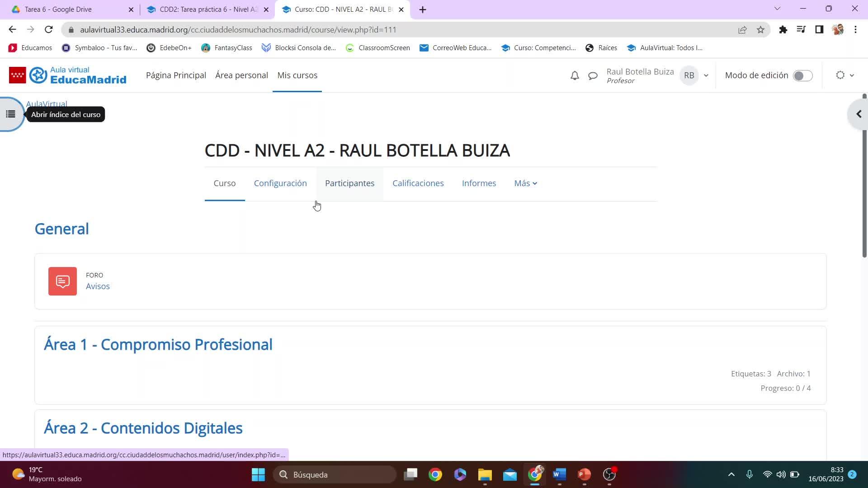Screen dimensions: 868x488
Task: Click the notifications bell icon
Action: coord(575,75)
